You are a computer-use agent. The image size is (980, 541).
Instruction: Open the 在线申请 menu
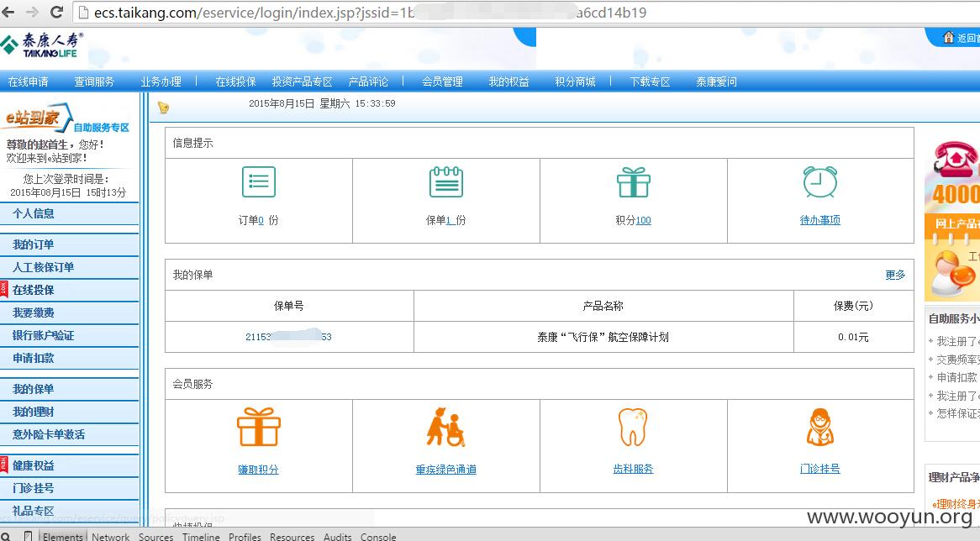[x=28, y=81]
